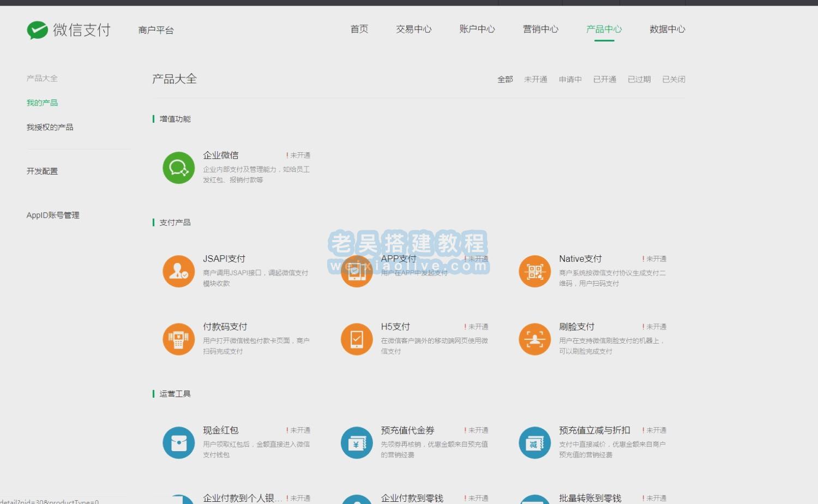Open 现金红包 via its red packet icon
This screenshot has height=504, width=818.
(178, 442)
